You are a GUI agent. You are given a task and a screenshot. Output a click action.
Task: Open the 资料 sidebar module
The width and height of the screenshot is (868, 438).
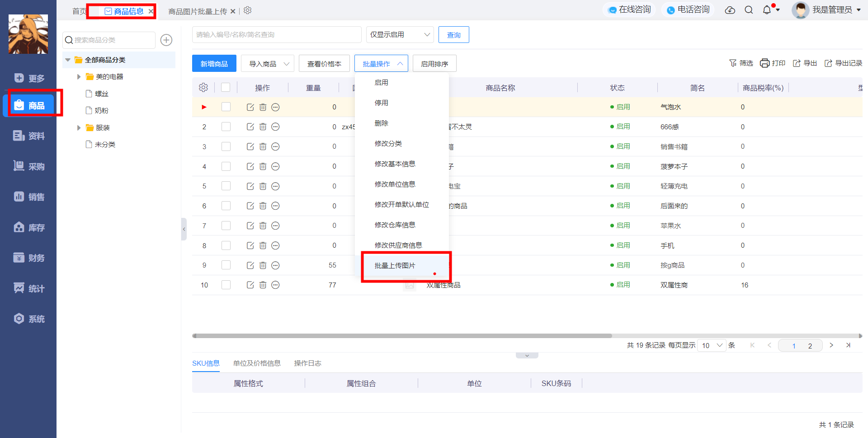pos(29,136)
